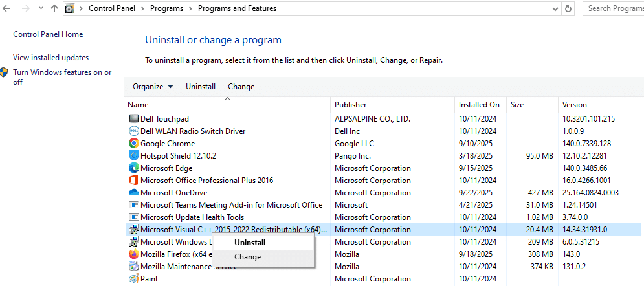The image size is (644, 286).
Task: Expand breadcrumb arrow after Programs
Action: coord(190,8)
